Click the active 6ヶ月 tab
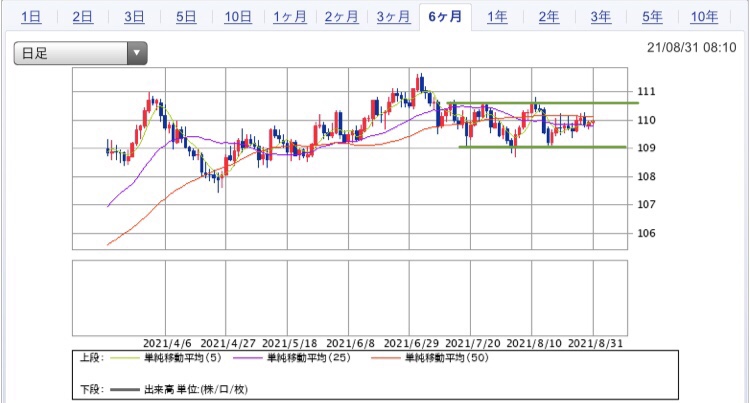The width and height of the screenshot is (750, 403). pyautogui.click(x=445, y=17)
